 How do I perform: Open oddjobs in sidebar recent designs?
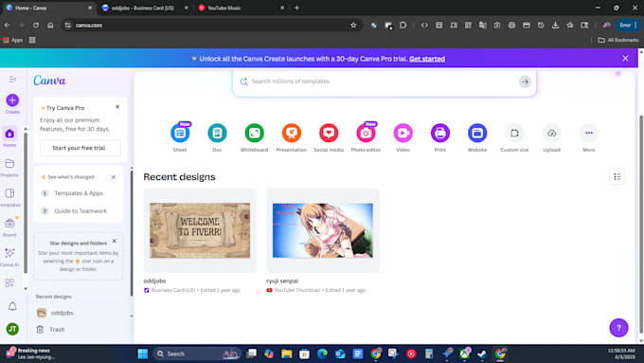[x=62, y=313]
